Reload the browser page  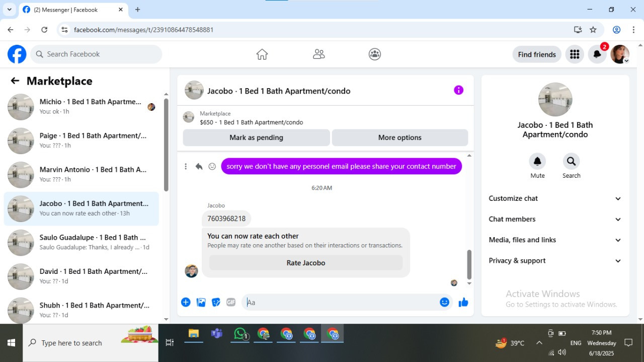point(44,30)
